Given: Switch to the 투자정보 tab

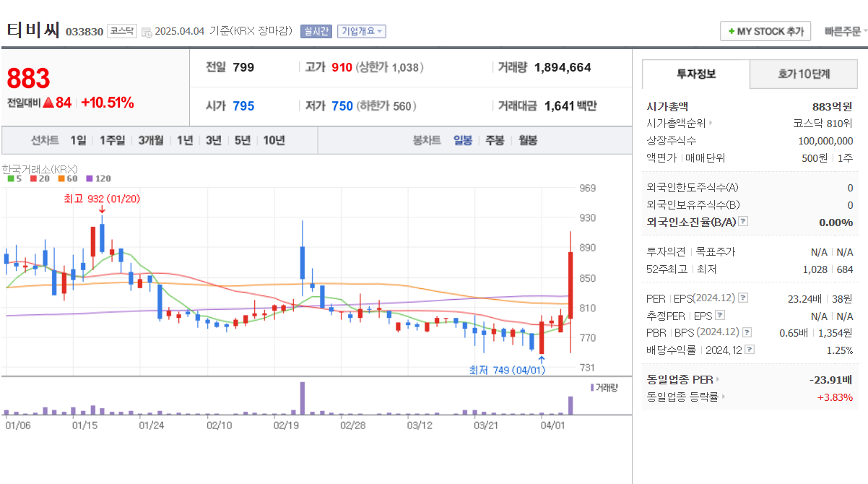Looking at the screenshot, I should [696, 74].
